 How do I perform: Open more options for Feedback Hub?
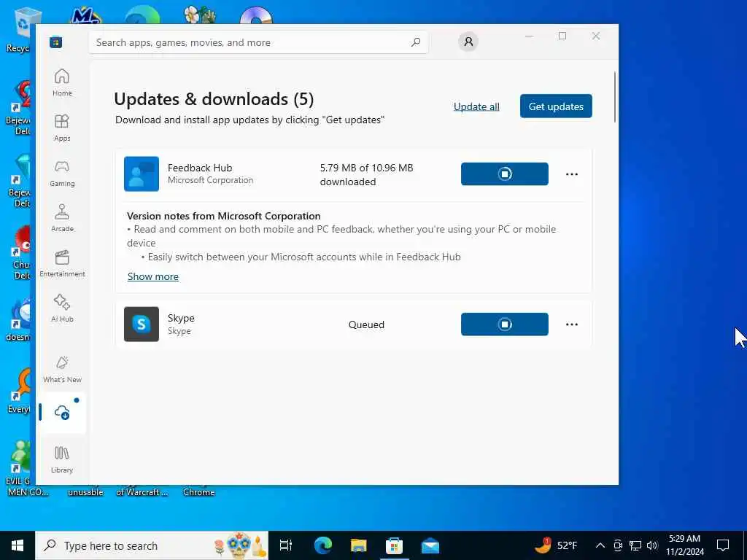pyautogui.click(x=572, y=174)
